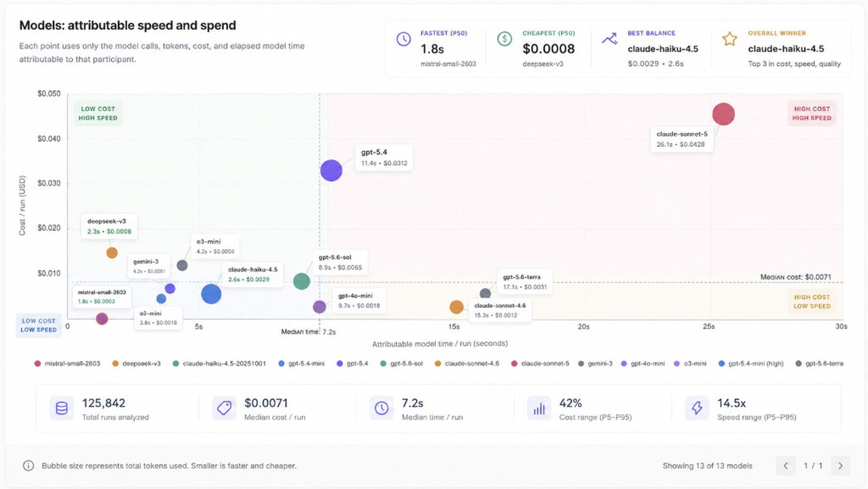Click 'Top 3 in cost, speed, quality' text
868x489 pixels.
(x=794, y=64)
